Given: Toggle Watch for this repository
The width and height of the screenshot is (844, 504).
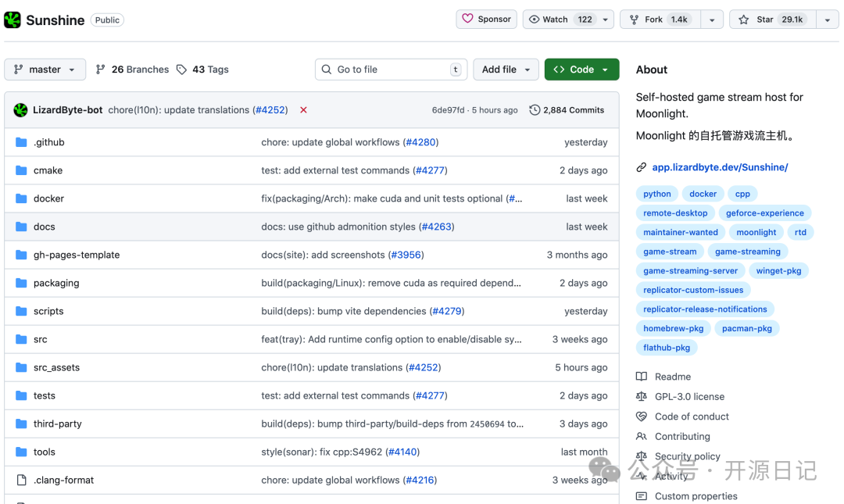Looking at the screenshot, I should pos(561,20).
